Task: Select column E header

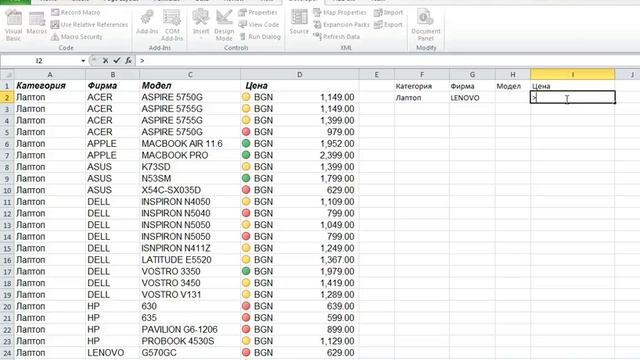Action: pyautogui.click(x=376, y=75)
